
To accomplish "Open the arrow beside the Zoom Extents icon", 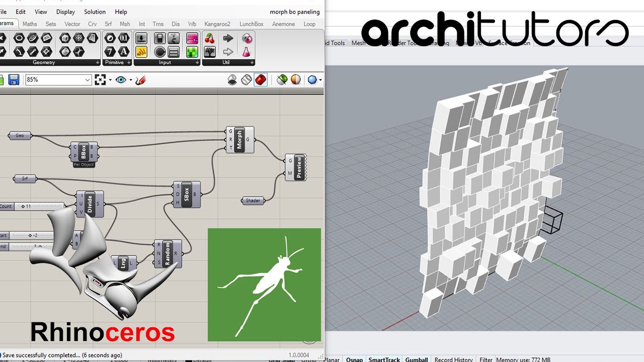I will (109, 79).
